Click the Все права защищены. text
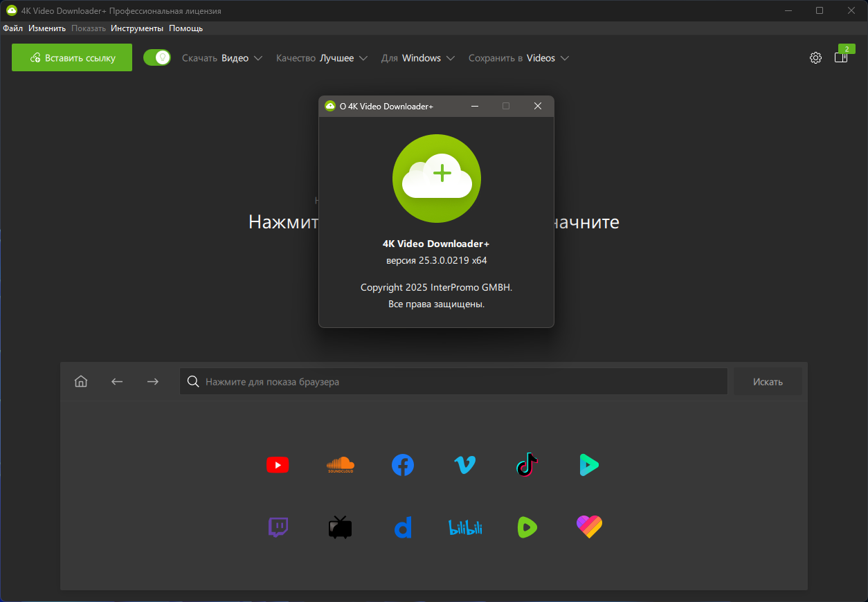Viewport: 868px width, 602px height. (437, 304)
